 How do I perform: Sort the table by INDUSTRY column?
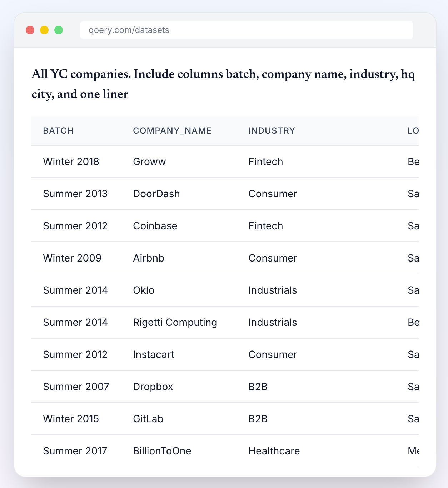point(272,131)
